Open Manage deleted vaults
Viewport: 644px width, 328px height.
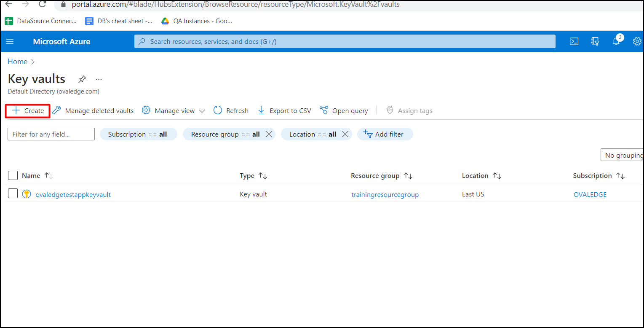(93, 111)
